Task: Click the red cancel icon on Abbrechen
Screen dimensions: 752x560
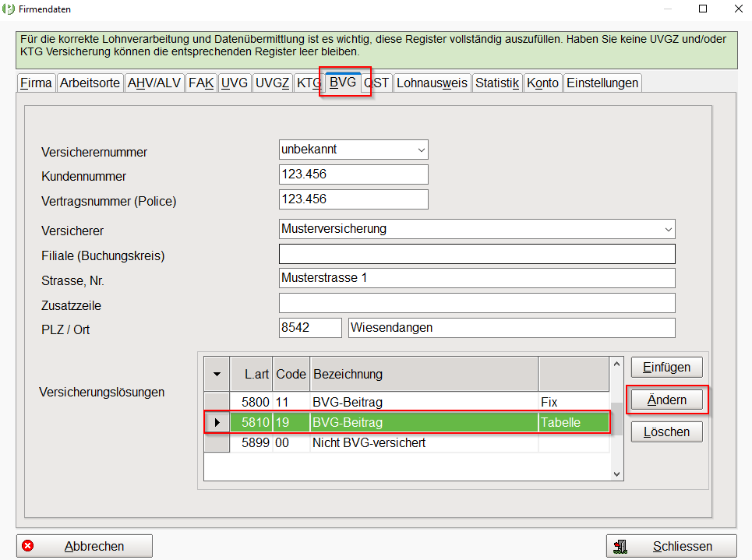Action: click(x=29, y=546)
